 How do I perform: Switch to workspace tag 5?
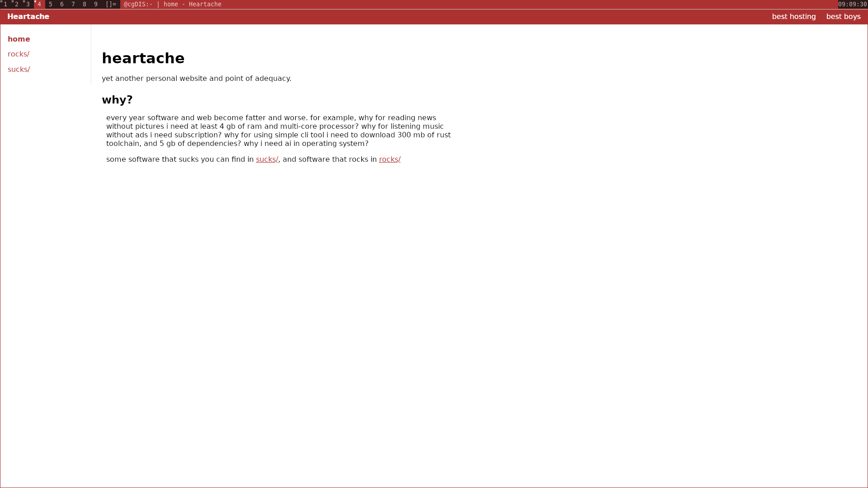[51, 4]
